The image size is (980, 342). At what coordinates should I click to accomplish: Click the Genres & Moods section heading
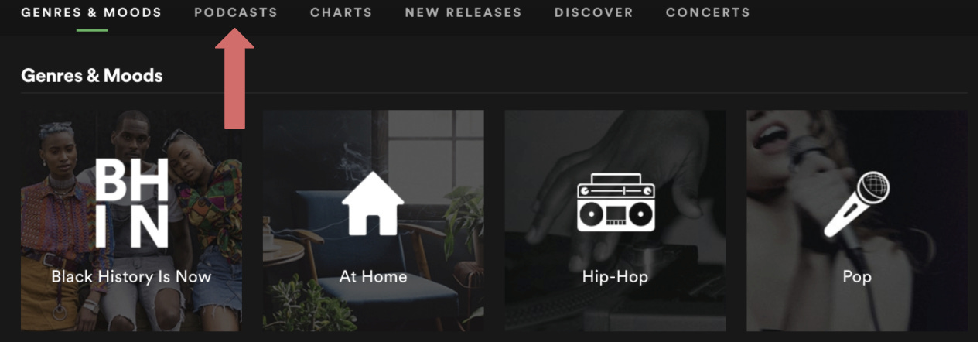(92, 75)
